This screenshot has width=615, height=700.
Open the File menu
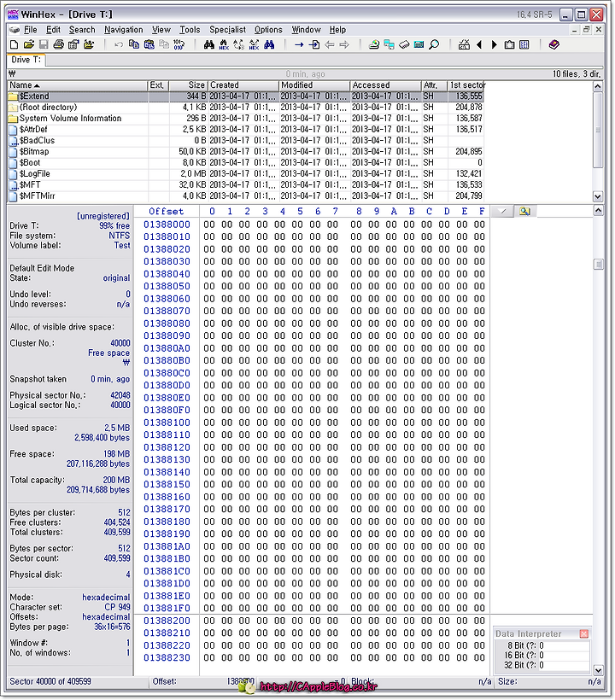click(x=31, y=30)
